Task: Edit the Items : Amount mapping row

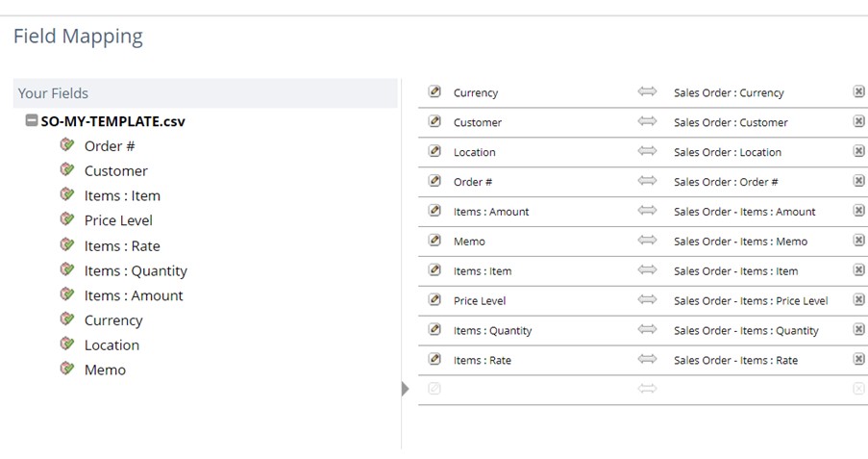Action: [434, 211]
